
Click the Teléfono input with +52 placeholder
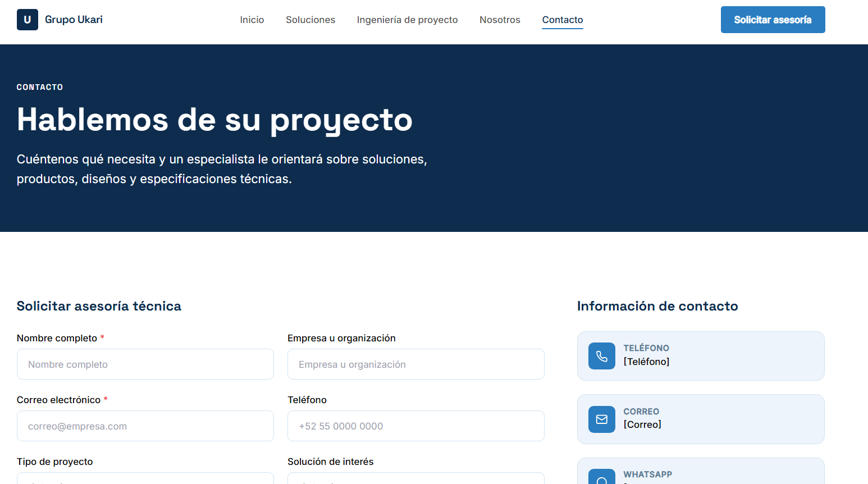(x=416, y=426)
